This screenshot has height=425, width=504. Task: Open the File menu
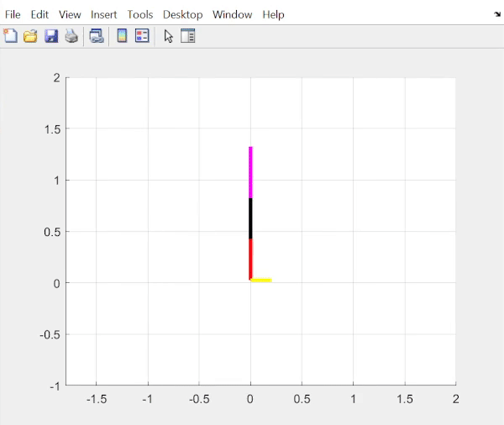click(13, 14)
